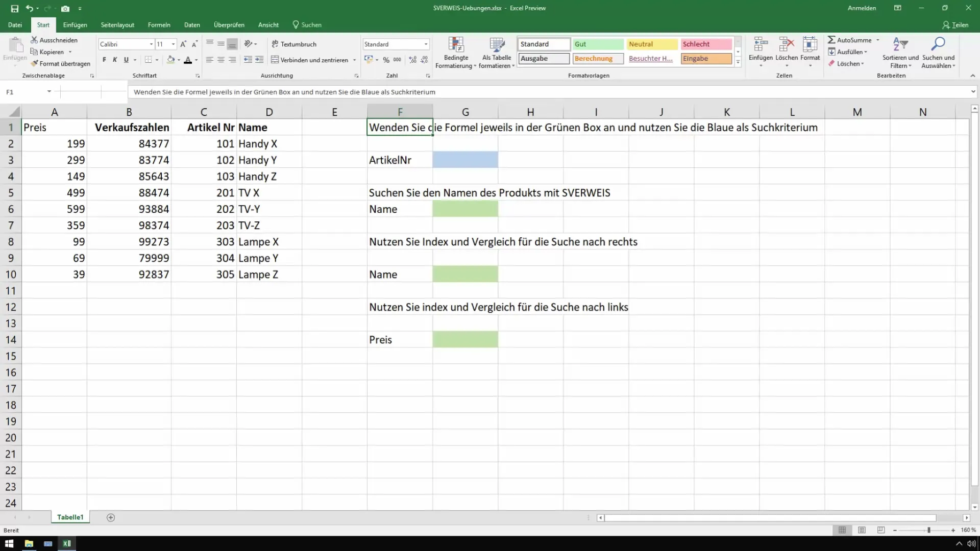Apply thousands separator 000 format
Screen dimensions: 980x551
pos(397,60)
